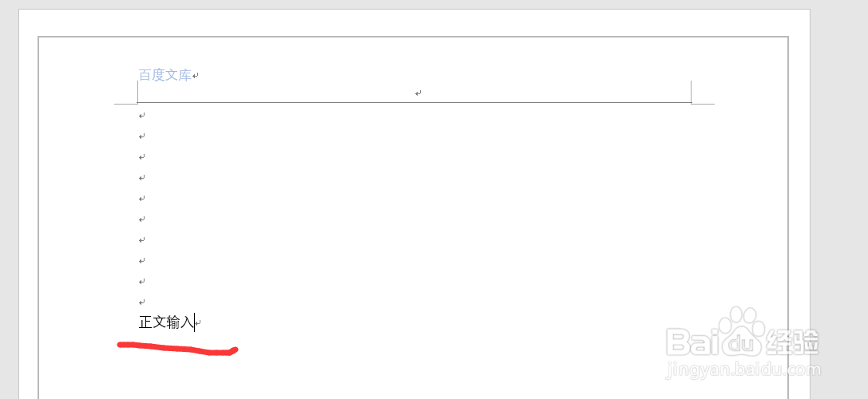The width and height of the screenshot is (868, 399).
Task: Click the character 输 in body text
Action: point(173,322)
